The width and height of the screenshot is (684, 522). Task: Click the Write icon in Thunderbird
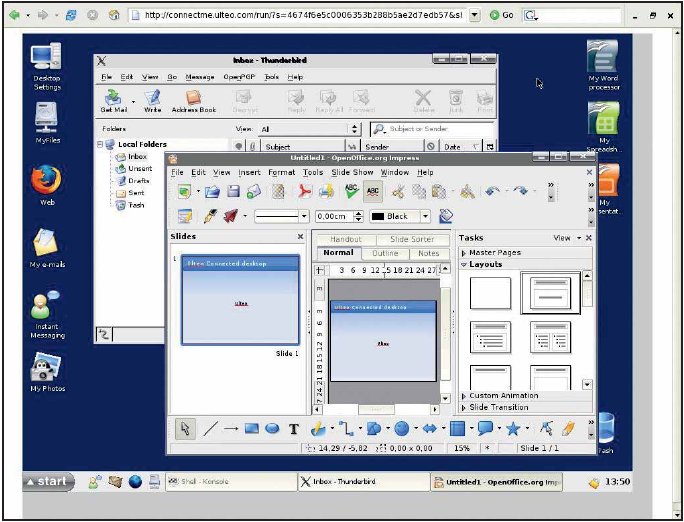pos(153,102)
